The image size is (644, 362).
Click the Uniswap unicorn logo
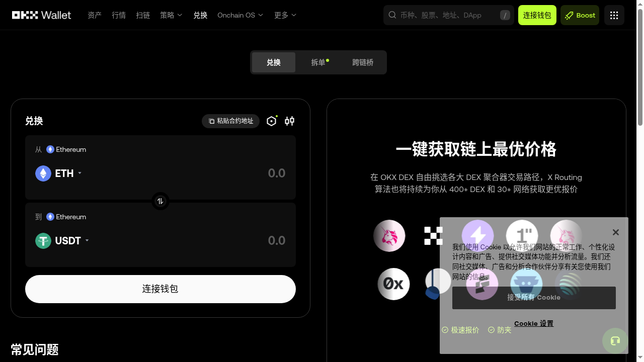point(389,236)
